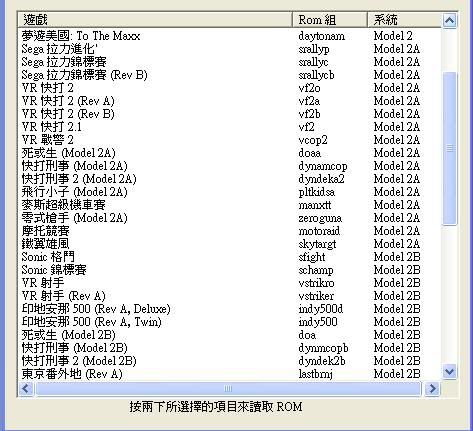Sort list by Rom 組 column header

click(330, 20)
